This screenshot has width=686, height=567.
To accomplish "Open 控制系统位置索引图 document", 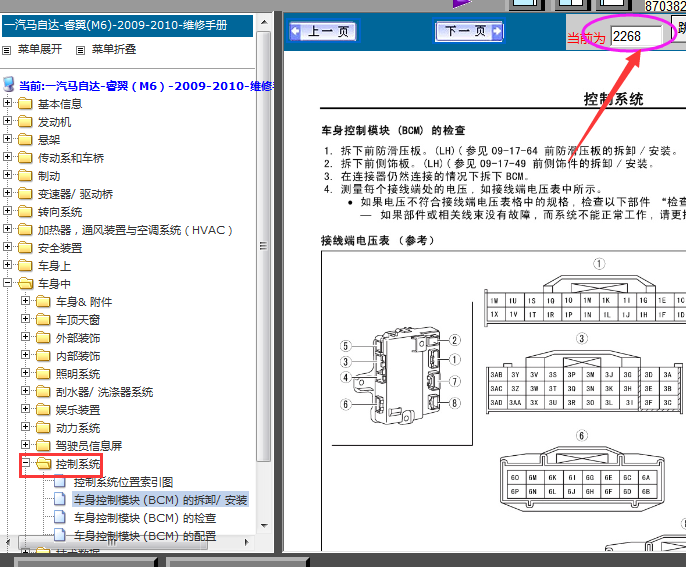I will (123, 482).
